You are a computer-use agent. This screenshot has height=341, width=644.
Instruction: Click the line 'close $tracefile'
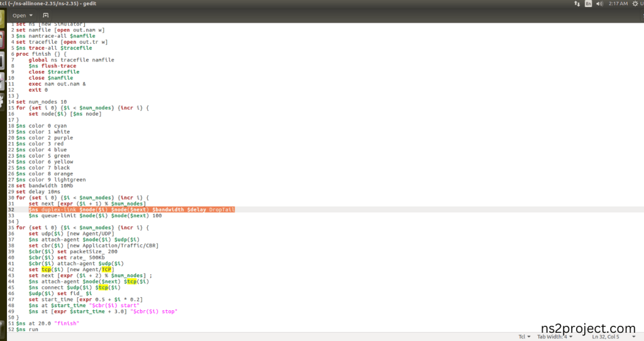pyautogui.click(x=54, y=72)
